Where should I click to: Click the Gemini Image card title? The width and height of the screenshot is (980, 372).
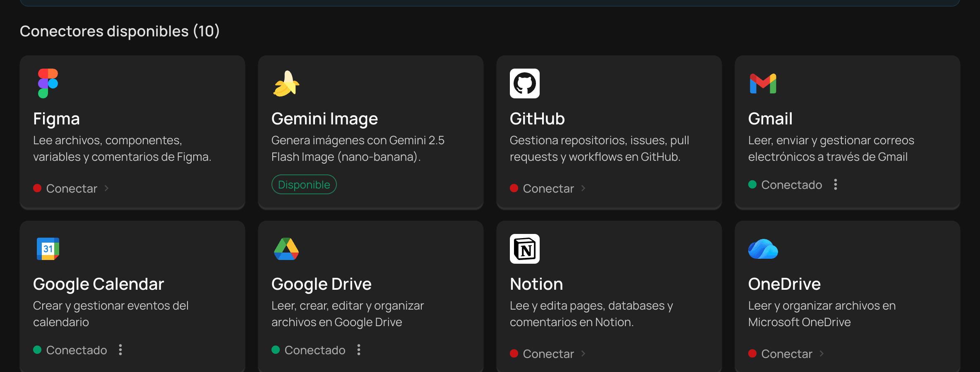324,119
